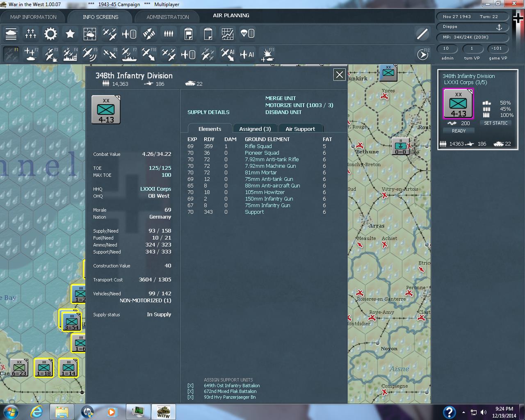This screenshot has height=420, width=525.
Task: Select the F3 ground attack air icon
Action: tap(50, 54)
